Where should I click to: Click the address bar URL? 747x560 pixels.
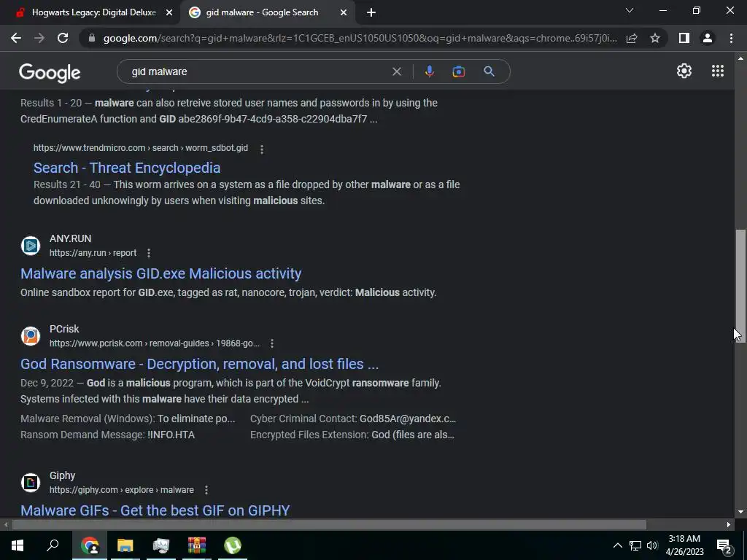coord(360,38)
